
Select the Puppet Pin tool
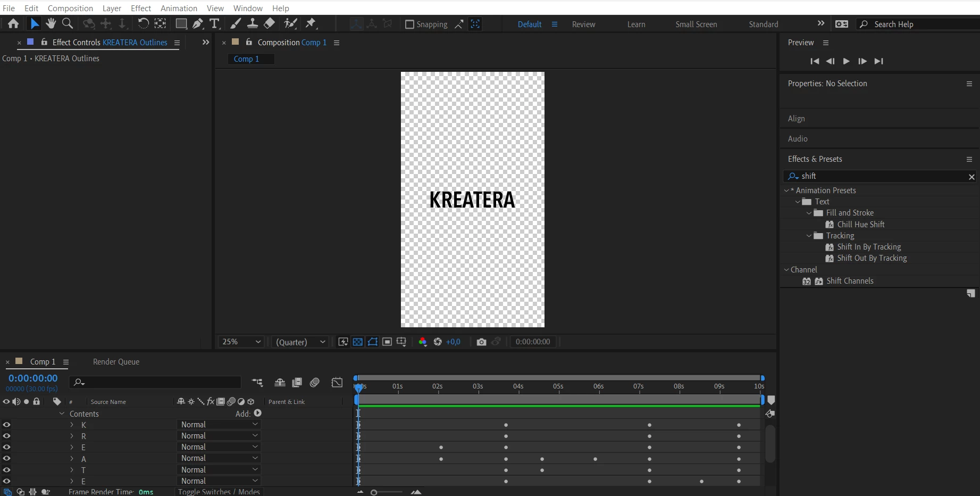(x=311, y=23)
